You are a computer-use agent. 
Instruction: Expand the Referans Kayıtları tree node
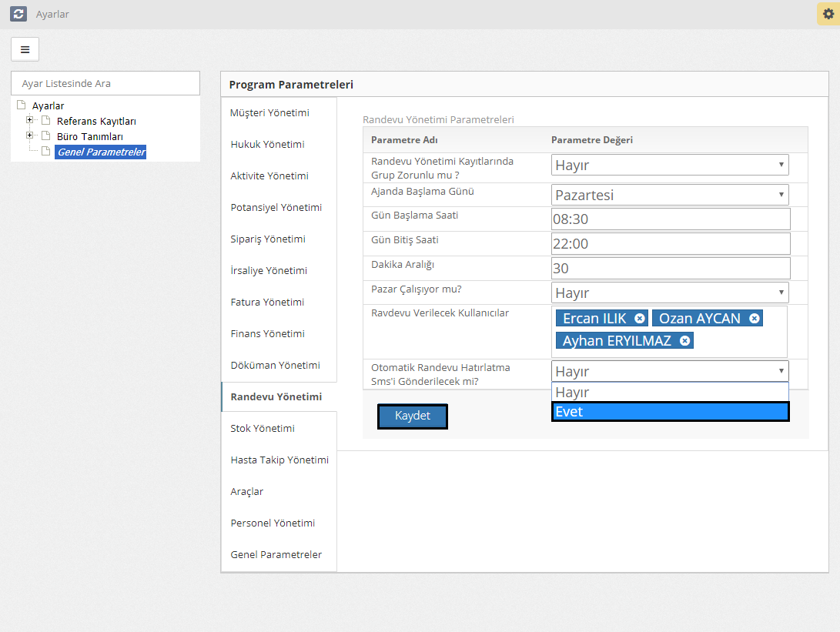[x=30, y=120]
